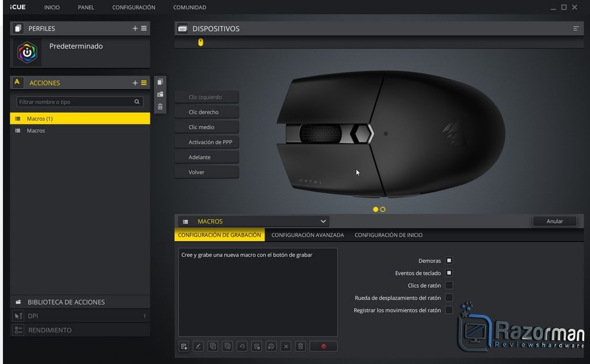Click the Clic medio button

(207, 127)
